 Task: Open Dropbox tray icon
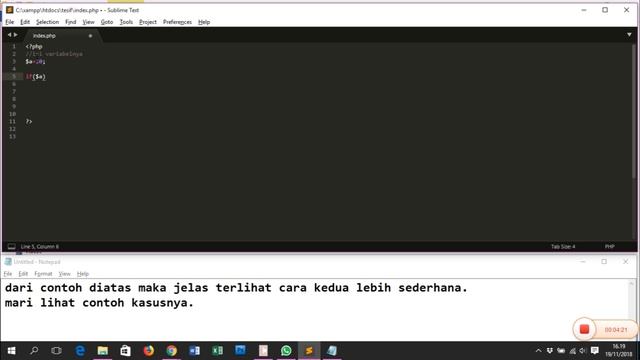point(549,351)
